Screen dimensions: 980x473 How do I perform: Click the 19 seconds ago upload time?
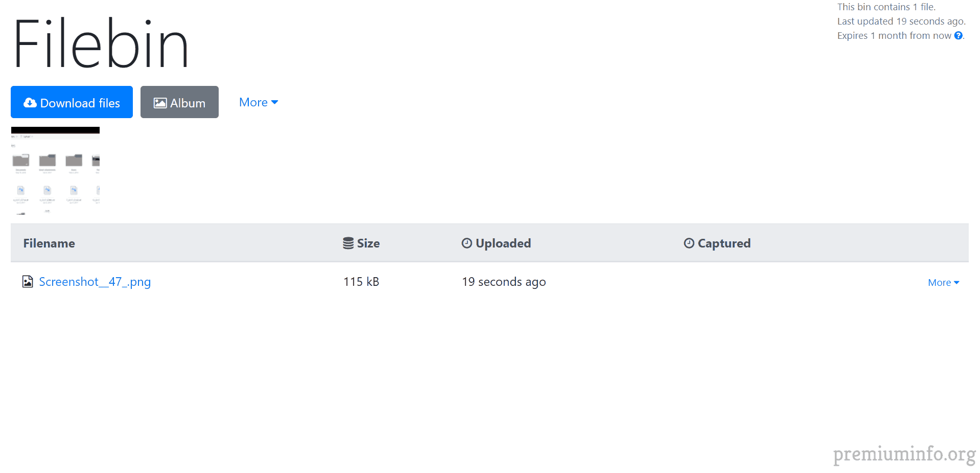tap(504, 282)
